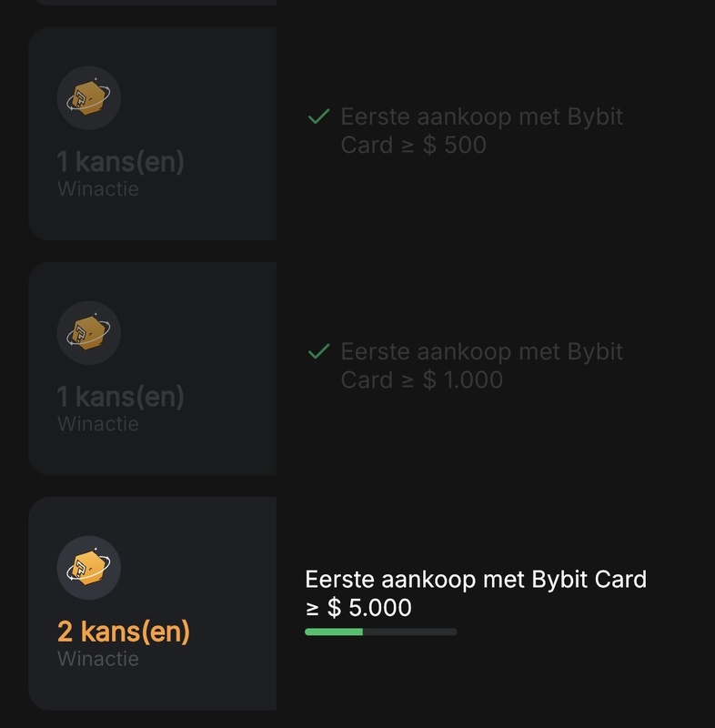Select the orange "2 kans(en)" label

[123, 631]
